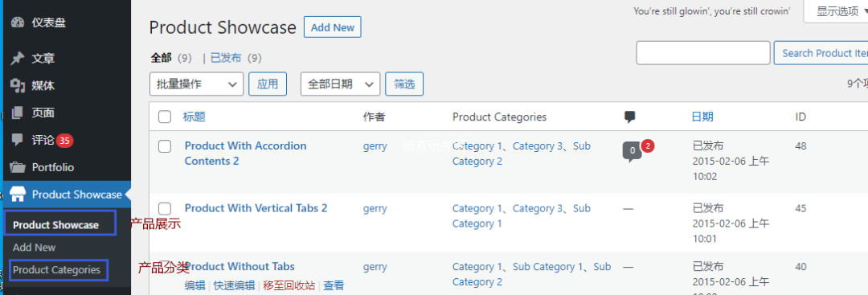Select the comment bubble icon for 评论
This screenshot has height=295, width=868.
(18, 140)
